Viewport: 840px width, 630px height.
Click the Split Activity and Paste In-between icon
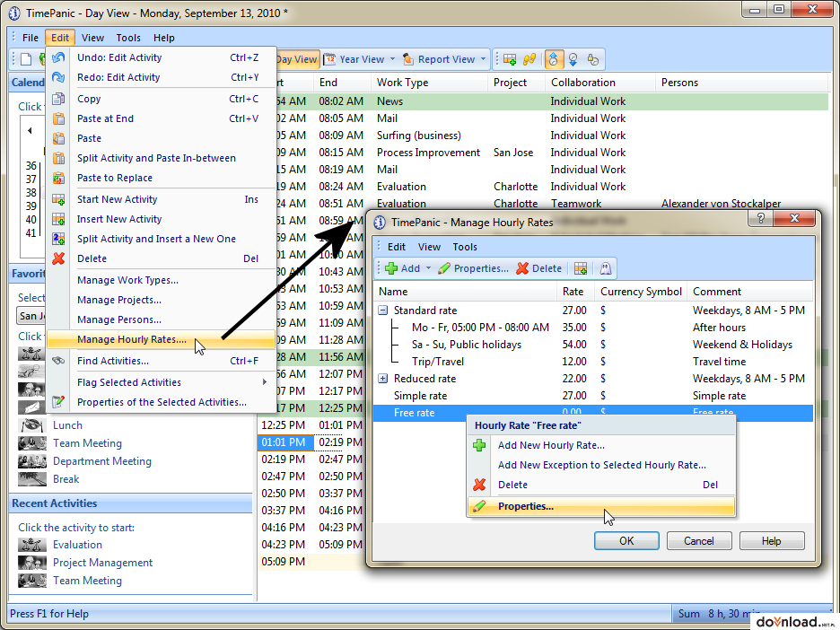(x=58, y=158)
